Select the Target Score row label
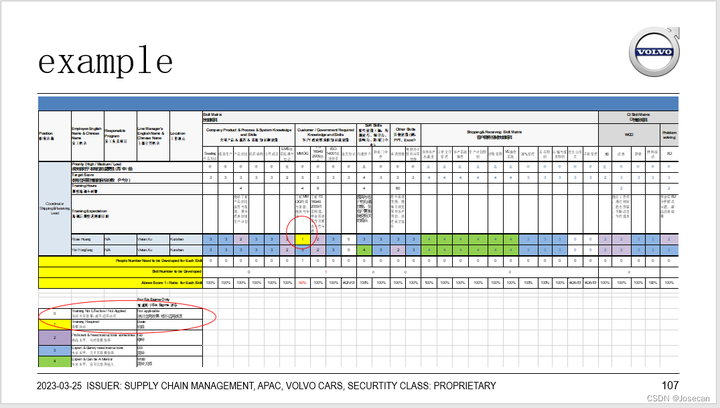The width and height of the screenshot is (720, 408). [x=137, y=178]
